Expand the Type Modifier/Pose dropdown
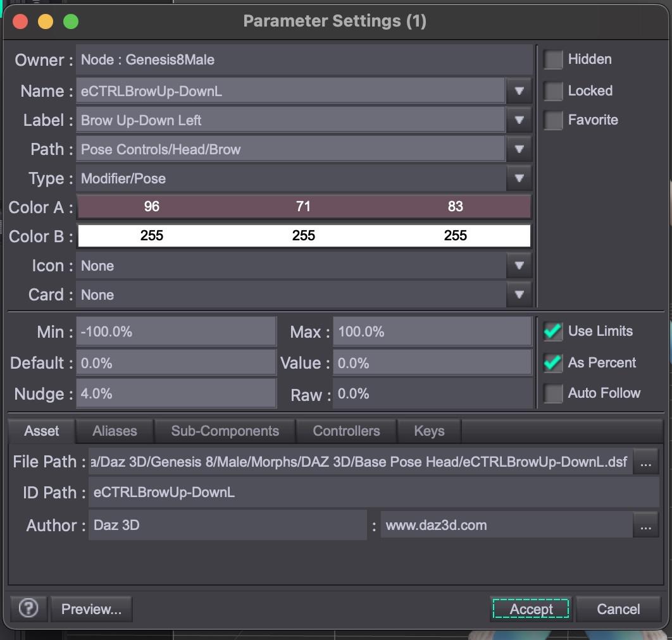 (519, 178)
